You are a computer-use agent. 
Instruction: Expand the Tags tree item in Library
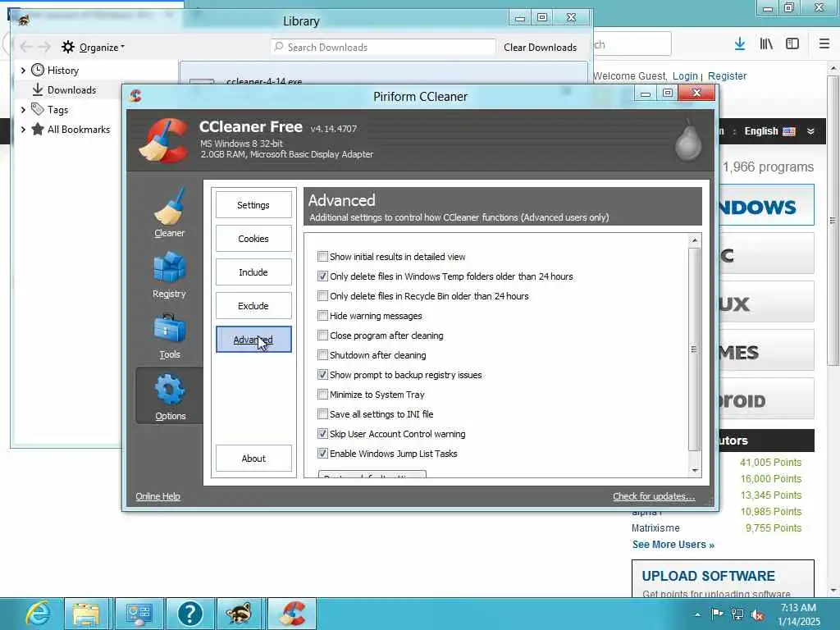(x=23, y=110)
